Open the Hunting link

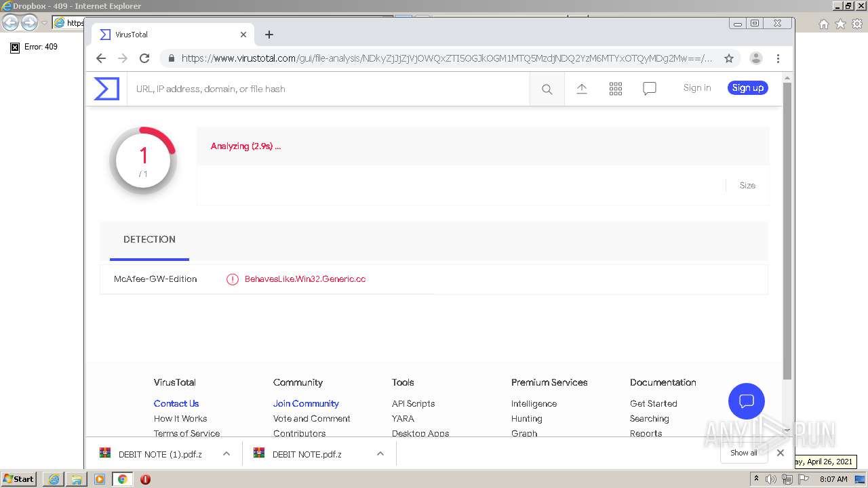[527, 419]
